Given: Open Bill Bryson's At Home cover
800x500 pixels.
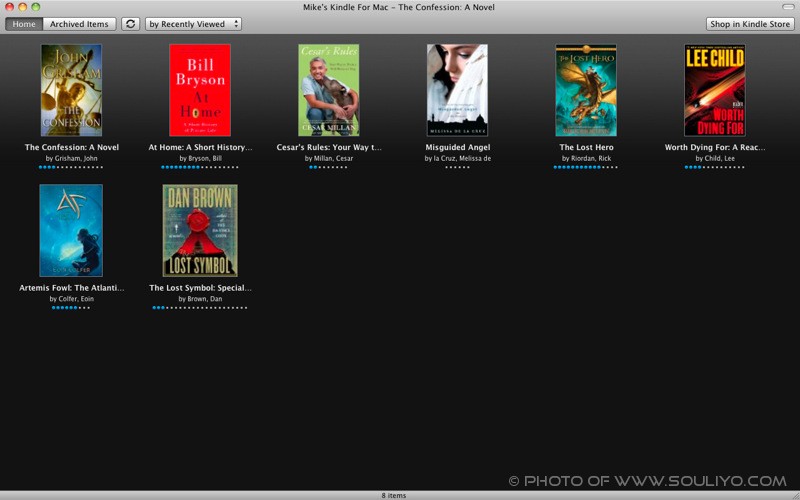Looking at the screenshot, I should click(200, 90).
